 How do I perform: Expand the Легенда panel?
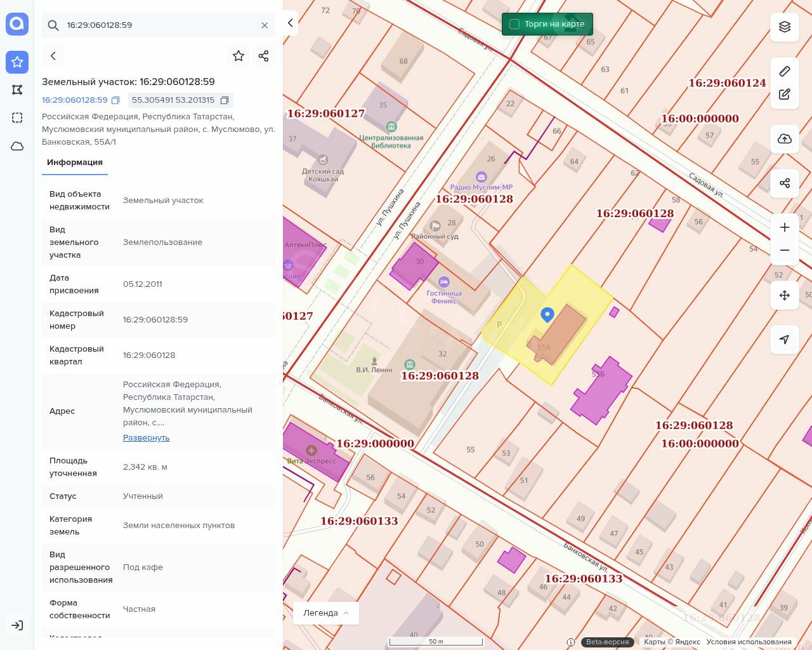click(326, 613)
